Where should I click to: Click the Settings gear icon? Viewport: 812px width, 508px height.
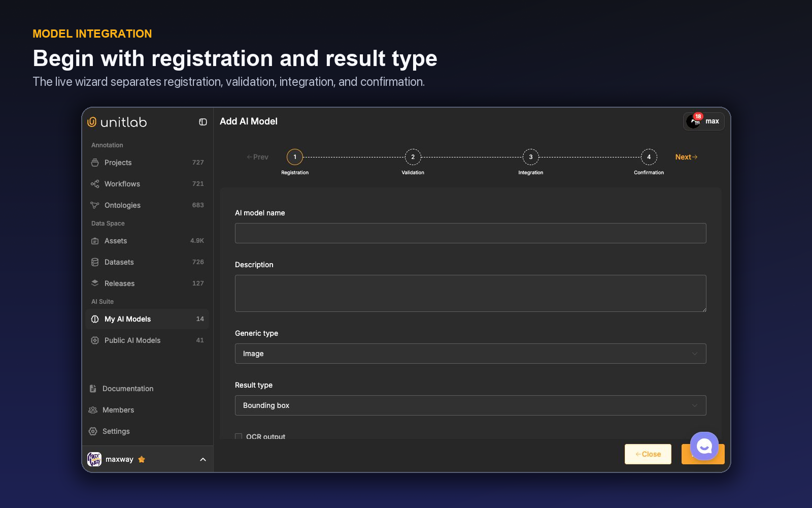93,431
